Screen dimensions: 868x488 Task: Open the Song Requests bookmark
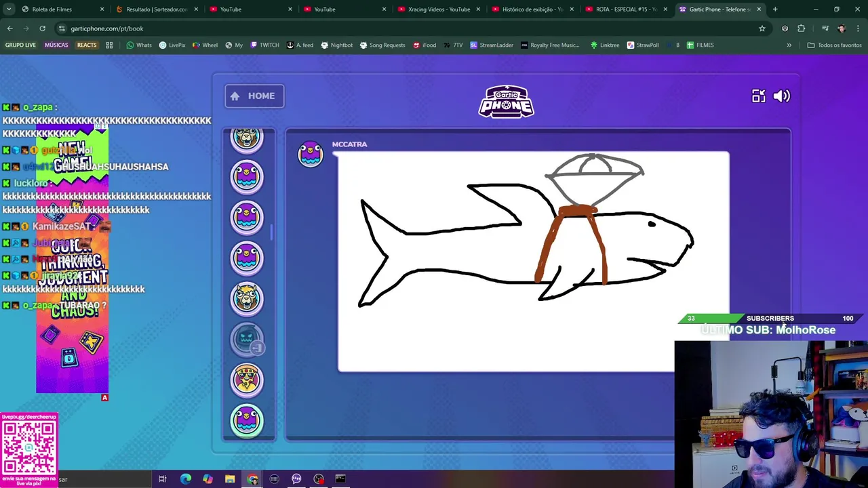pos(382,45)
